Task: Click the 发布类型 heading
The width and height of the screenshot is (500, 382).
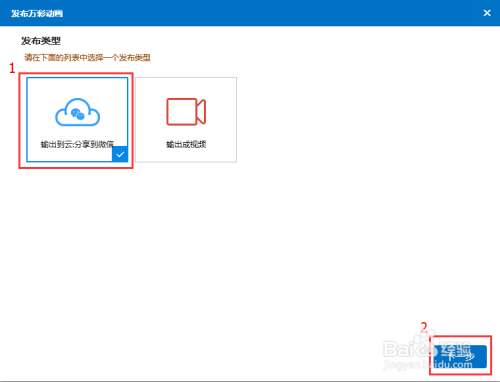Action: tap(41, 41)
